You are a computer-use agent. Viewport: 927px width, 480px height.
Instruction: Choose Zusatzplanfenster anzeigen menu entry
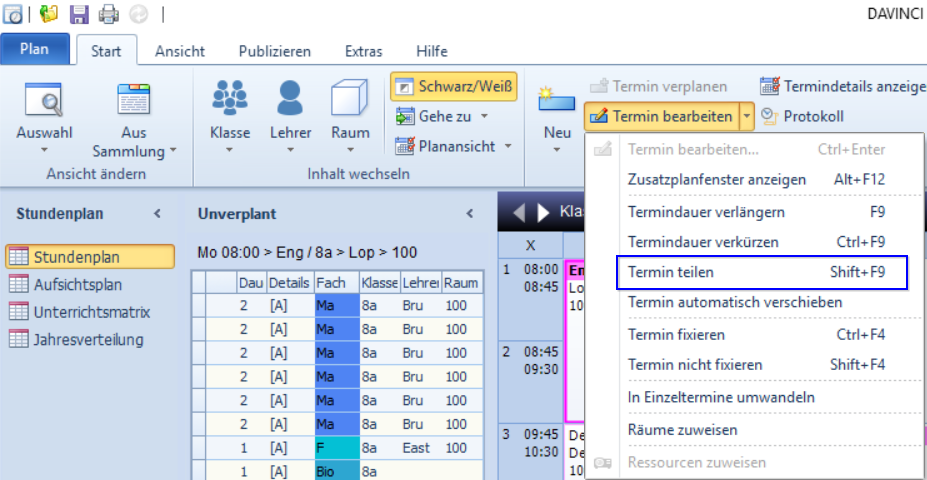tap(755, 180)
